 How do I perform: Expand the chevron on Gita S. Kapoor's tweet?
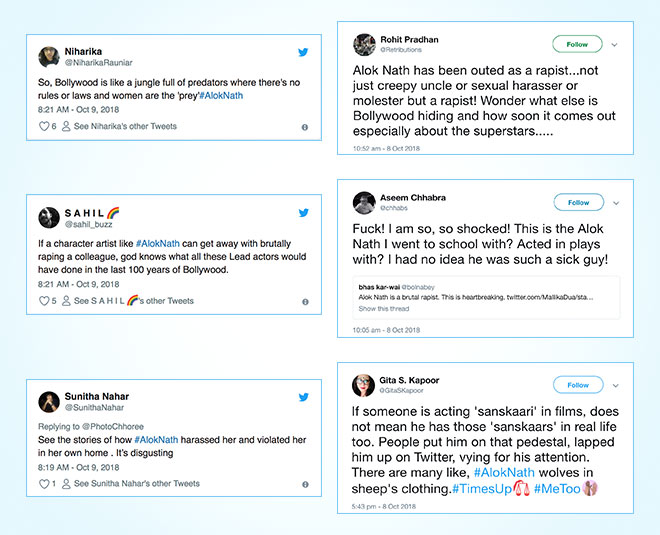[615, 385]
